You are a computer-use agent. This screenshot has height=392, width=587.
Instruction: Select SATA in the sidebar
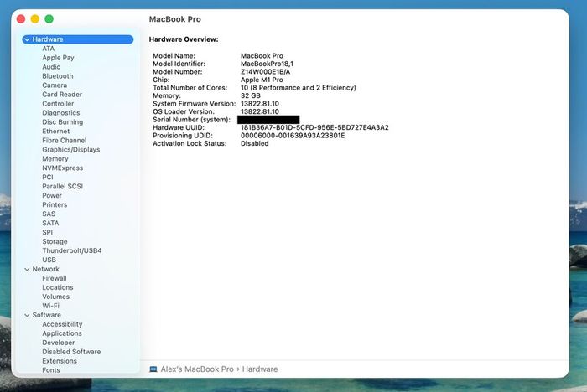pyautogui.click(x=50, y=223)
